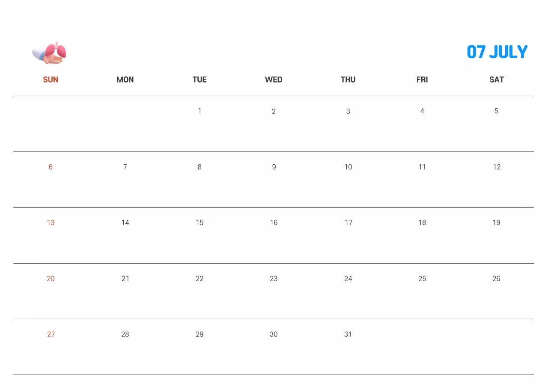548x392 pixels.
Task: Select the red Sunday date 13
Action: click(x=51, y=223)
